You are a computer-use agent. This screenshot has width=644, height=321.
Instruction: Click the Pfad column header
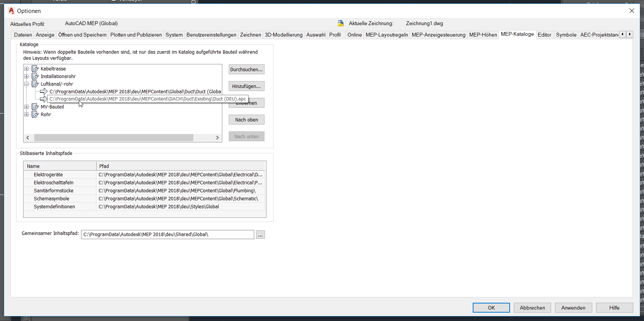(181, 166)
